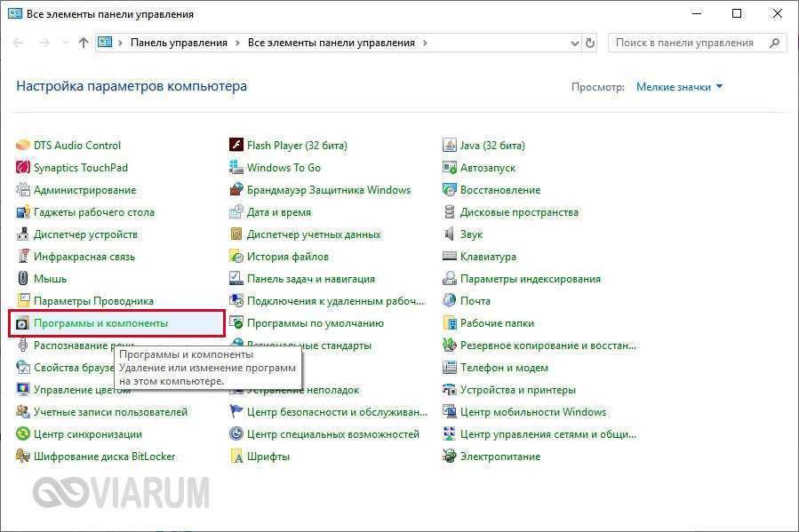Expand chevron after Все элементы панели управления
This screenshot has width=799, height=532.
[x=425, y=44]
